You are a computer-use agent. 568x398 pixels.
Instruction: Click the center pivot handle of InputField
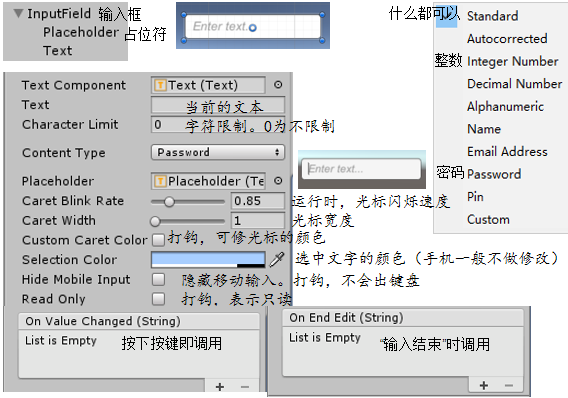[x=253, y=27]
